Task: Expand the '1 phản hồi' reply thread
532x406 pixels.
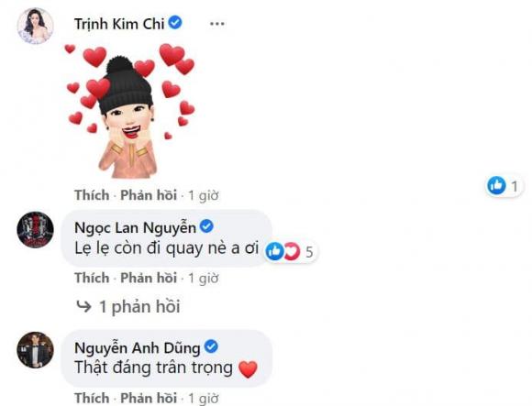Action: [x=139, y=307]
